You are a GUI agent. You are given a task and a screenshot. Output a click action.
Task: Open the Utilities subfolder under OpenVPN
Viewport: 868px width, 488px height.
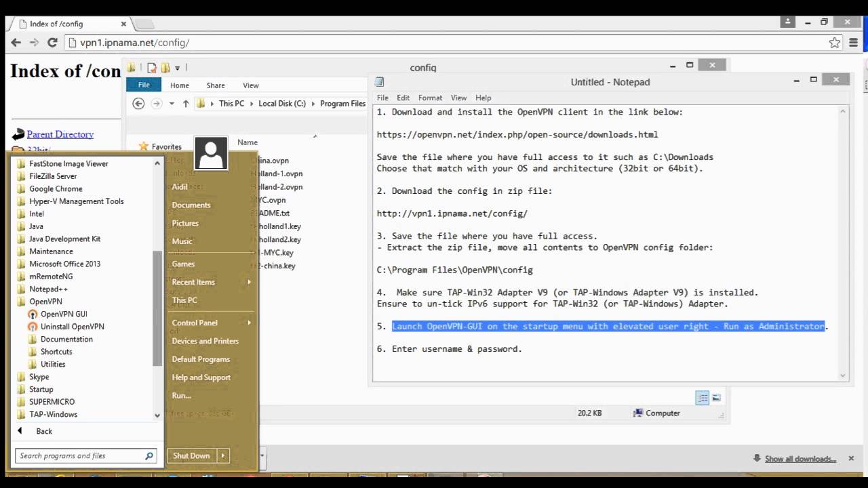53,365
